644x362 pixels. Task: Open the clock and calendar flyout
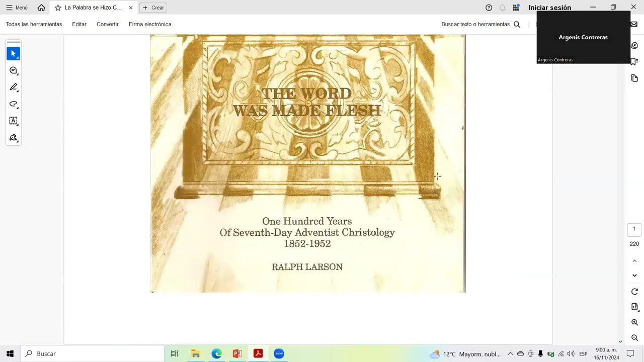click(606, 353)
